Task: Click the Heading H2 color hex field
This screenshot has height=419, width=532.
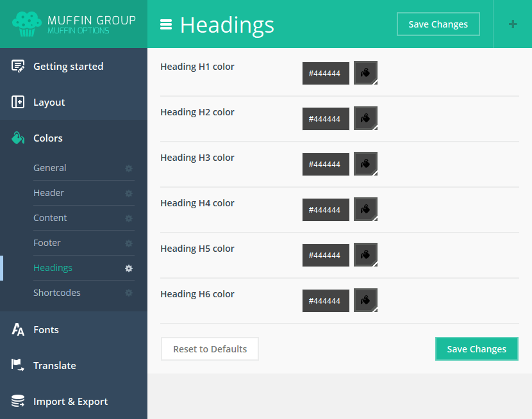Action: [326, 119]
